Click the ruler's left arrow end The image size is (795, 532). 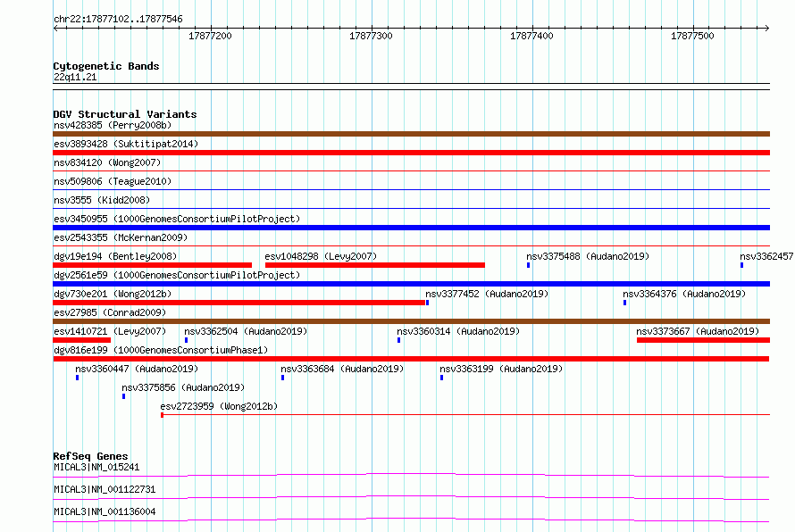click(55, 28)
